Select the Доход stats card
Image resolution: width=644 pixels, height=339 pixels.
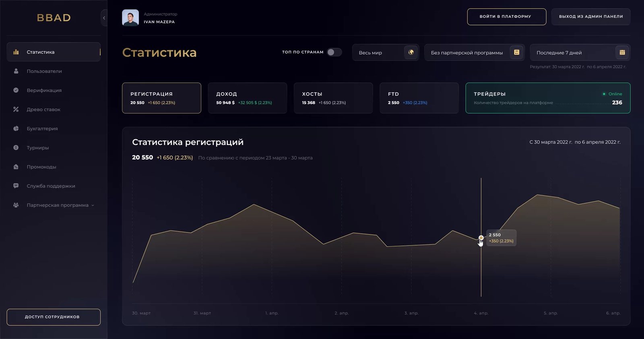point(248,98)
